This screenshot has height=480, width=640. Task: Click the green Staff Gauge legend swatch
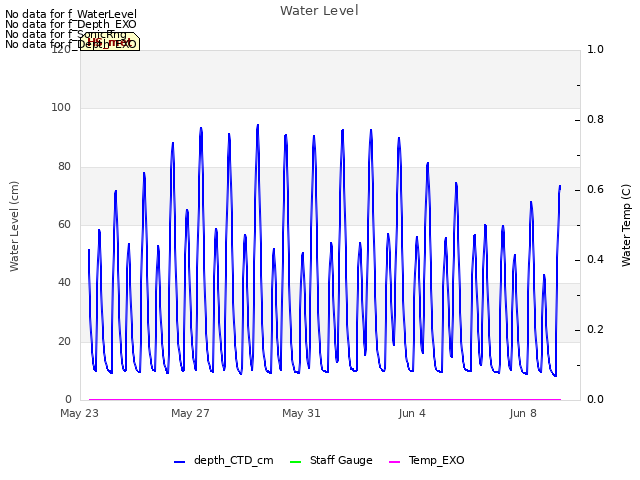click(295, 462)
